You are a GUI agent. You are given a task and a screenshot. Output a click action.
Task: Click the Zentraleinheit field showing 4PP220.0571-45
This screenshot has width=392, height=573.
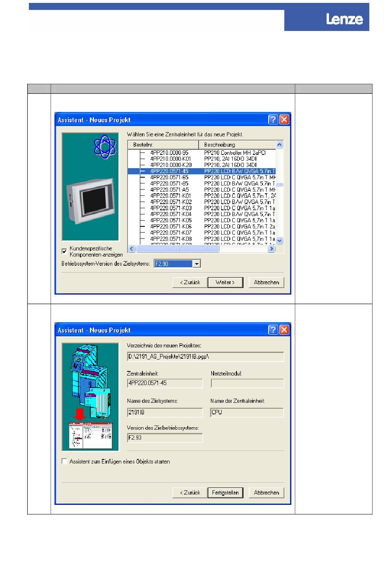(x=165, y=383)
